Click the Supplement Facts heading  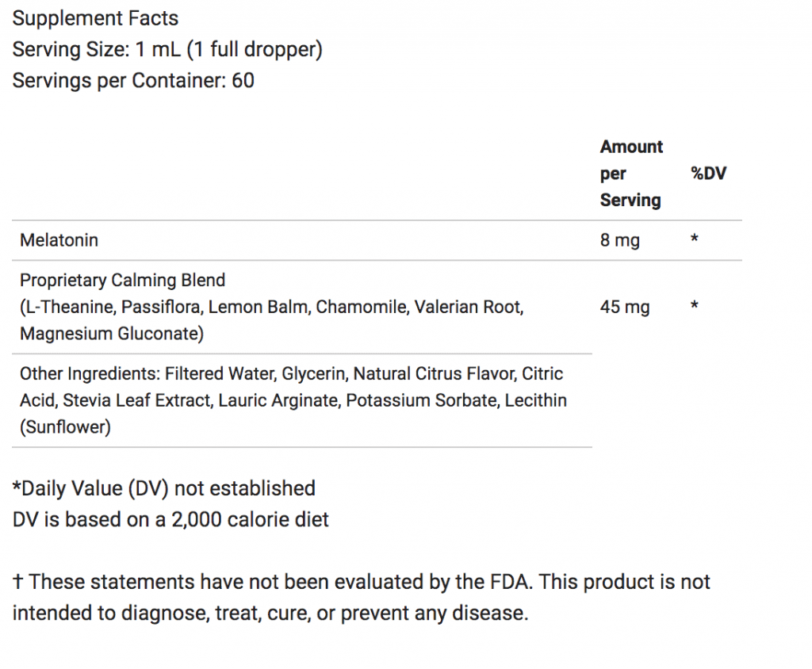95,19
